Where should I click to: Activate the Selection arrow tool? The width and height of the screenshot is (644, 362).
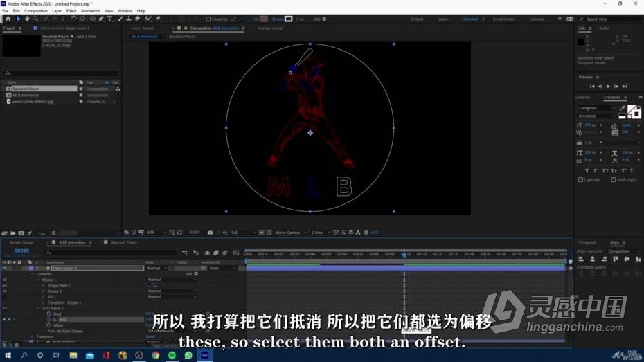[x=19, y=19]
